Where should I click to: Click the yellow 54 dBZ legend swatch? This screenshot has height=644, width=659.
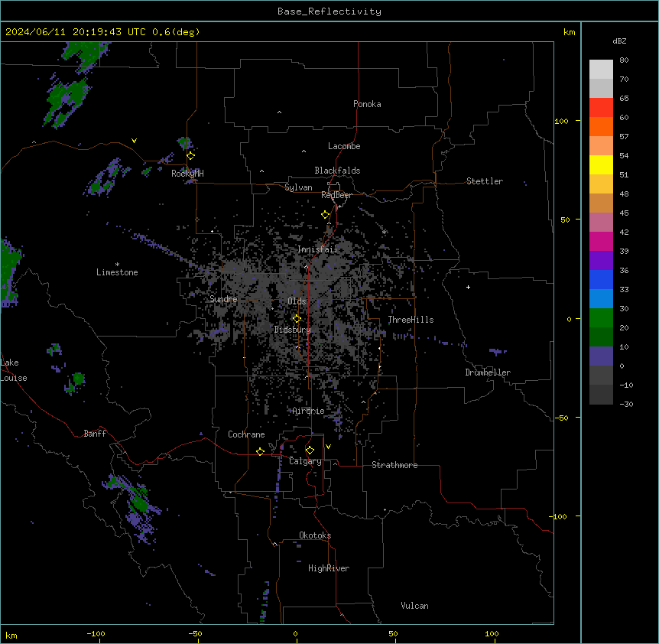601,164
